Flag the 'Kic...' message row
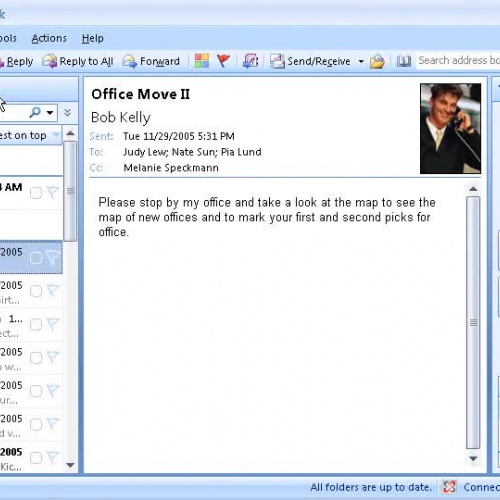The height and width of the screenshot is (500, 500). [x=53, y=457]
